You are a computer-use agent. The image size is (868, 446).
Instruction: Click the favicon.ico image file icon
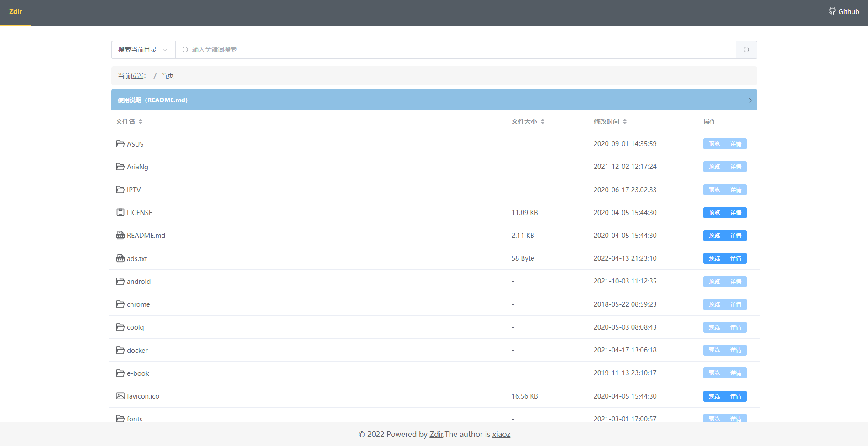120,396
